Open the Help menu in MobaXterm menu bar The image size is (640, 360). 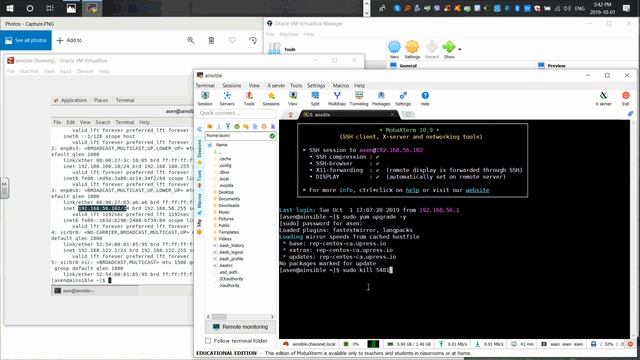(x=359, y=85)
